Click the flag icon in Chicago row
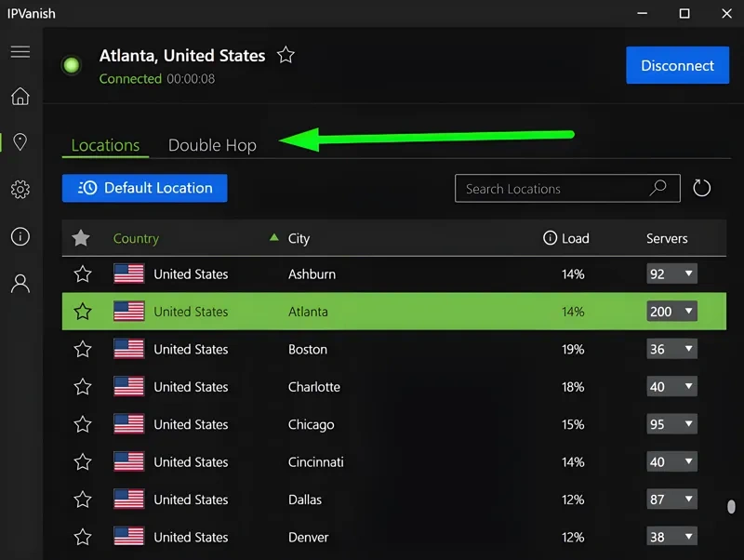 129,424
